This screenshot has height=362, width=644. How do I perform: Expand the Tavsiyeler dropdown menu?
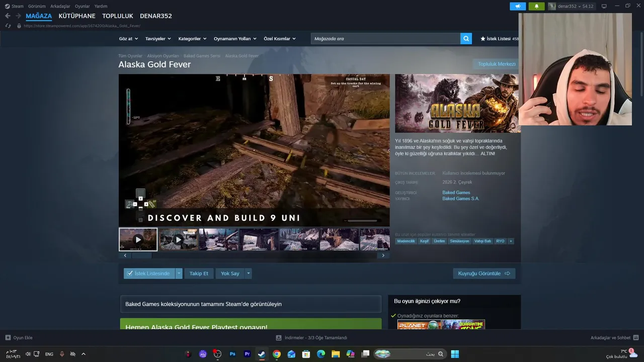[158, 39]
